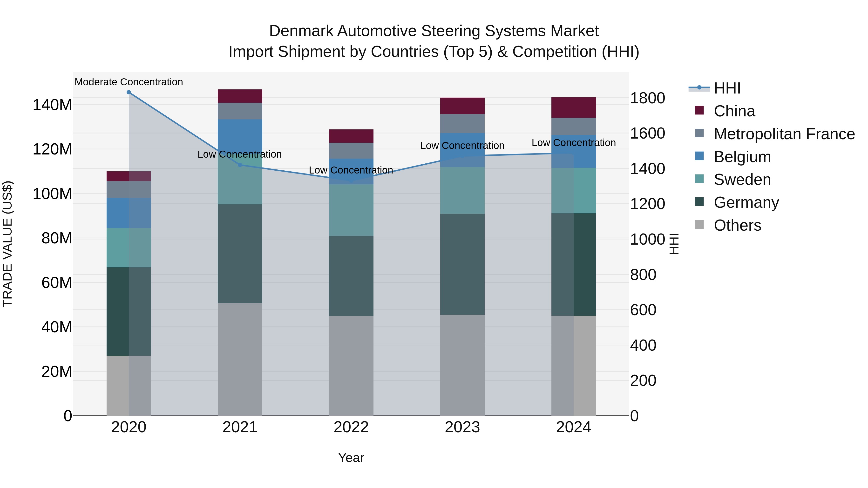Toggle the HHI legend entry
This screenshot has height=488, width=868.
714,88
